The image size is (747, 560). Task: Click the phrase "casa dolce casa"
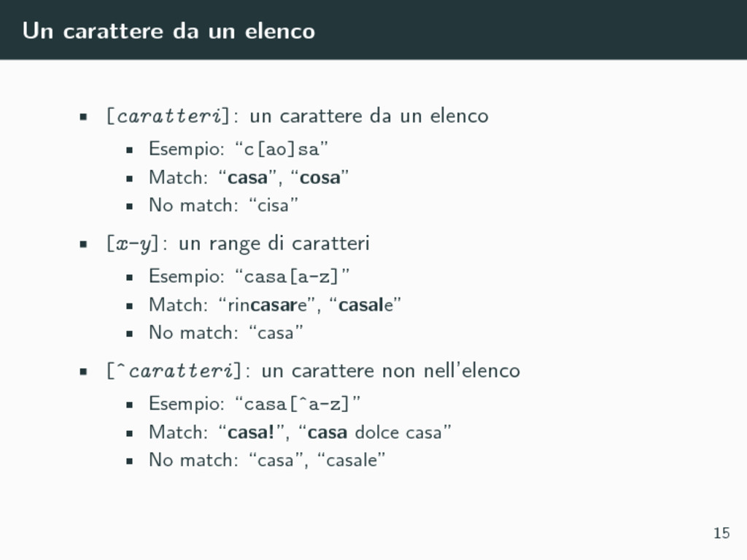(375, 432)
